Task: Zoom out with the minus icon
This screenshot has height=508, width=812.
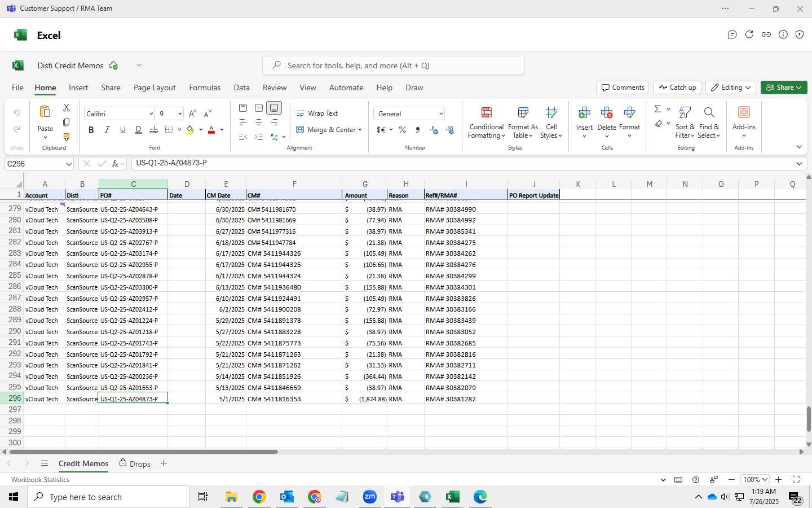Action: (x=732, y=480)
